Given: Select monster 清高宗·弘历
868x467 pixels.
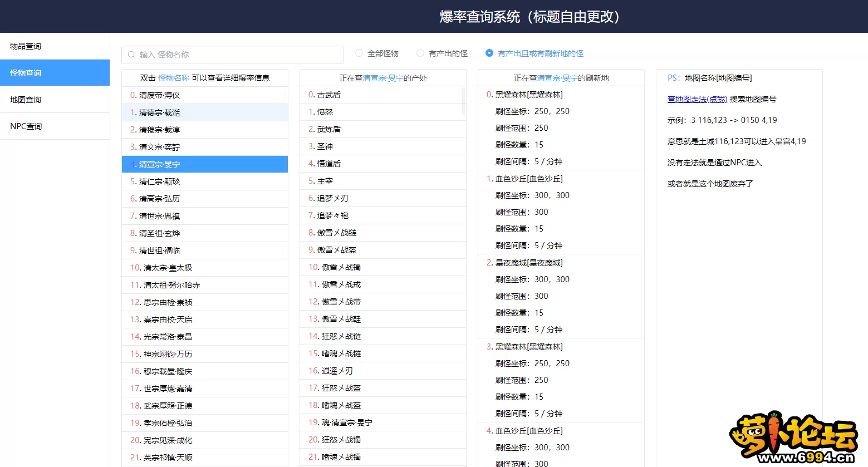Looking at the screenshot, I should coord(205,199).
